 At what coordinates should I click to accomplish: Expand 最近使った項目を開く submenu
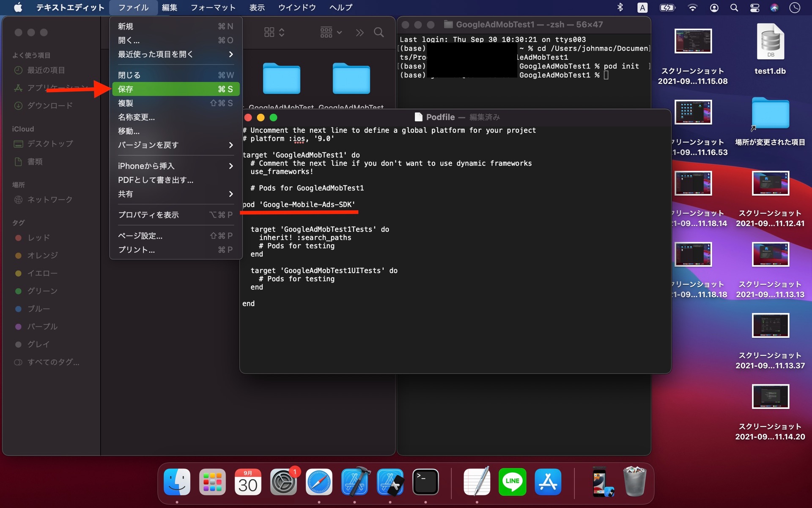click(176, 54)
